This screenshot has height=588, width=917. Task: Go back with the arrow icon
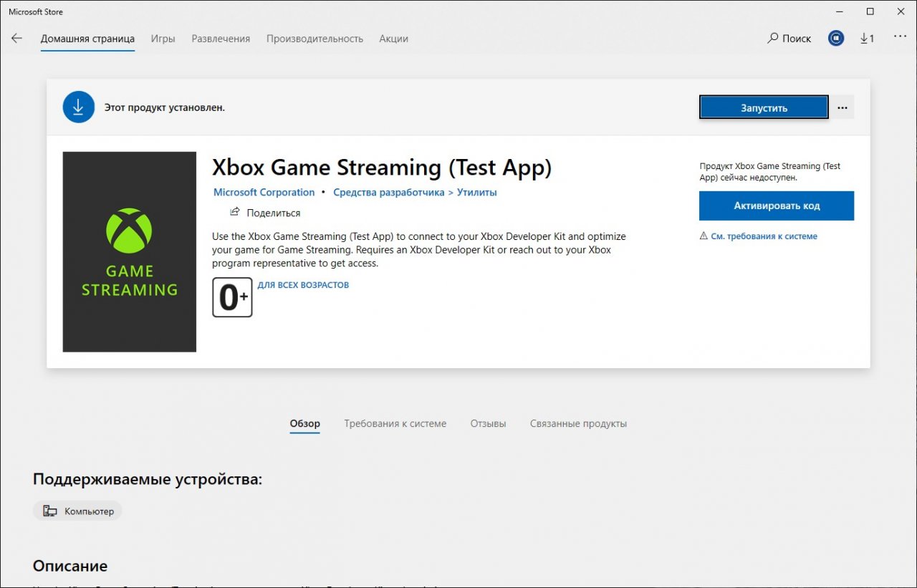17,39
